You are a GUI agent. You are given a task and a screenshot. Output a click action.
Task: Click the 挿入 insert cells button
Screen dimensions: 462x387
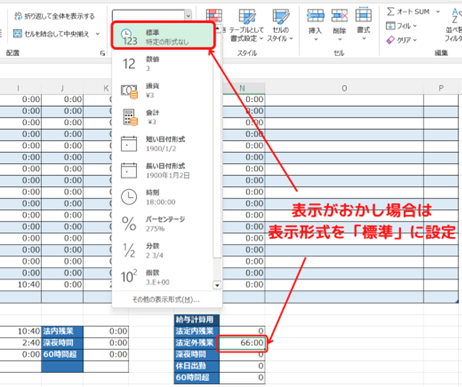click(x=315, y=25)
